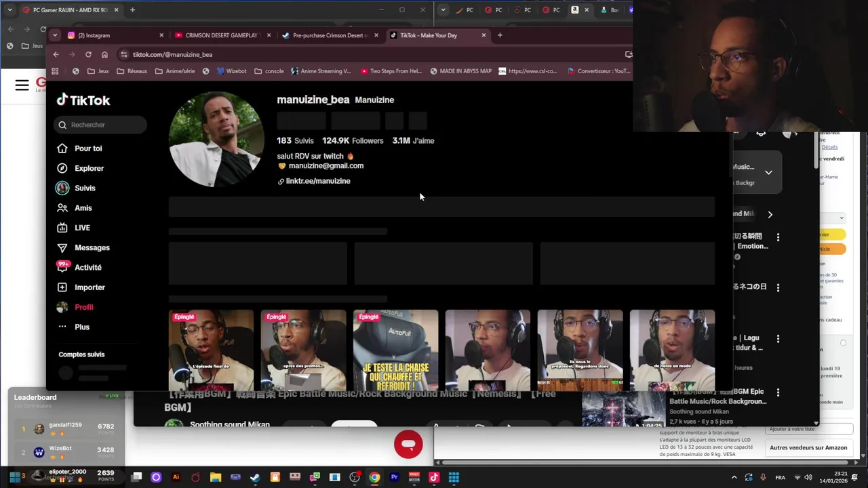The height and width of the screenshot is (488, 868).
Task: Click the red chat bubble button
Action: point(408,445)
